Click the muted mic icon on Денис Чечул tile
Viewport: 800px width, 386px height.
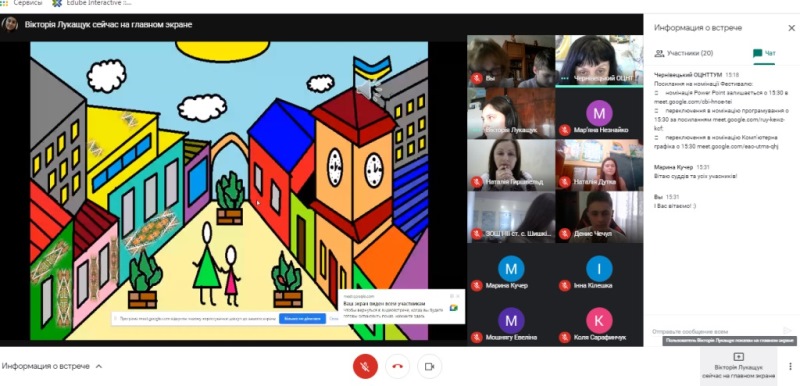click(564, 234)
